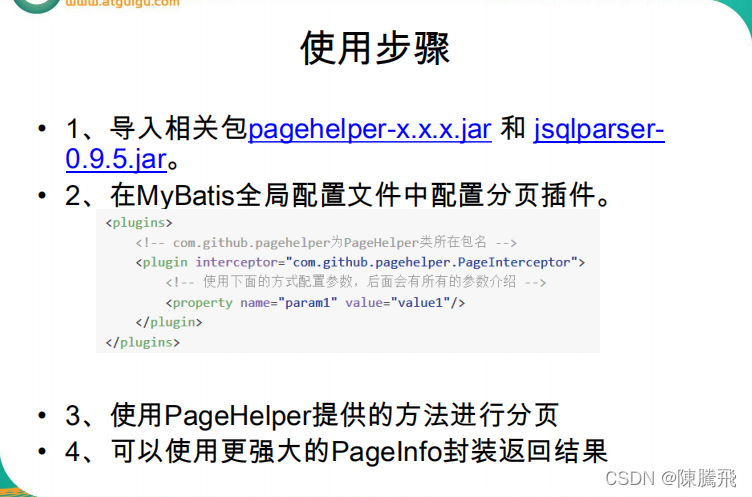Click the comment line com.github.pagehelper为PageHelper类所在包名

(326, 242)
